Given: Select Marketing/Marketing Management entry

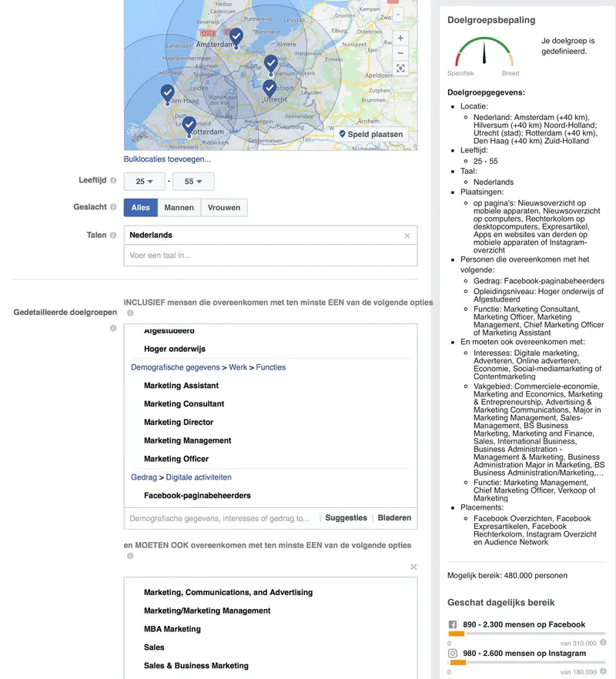Looking at the screenshot, I should [207, 610].
